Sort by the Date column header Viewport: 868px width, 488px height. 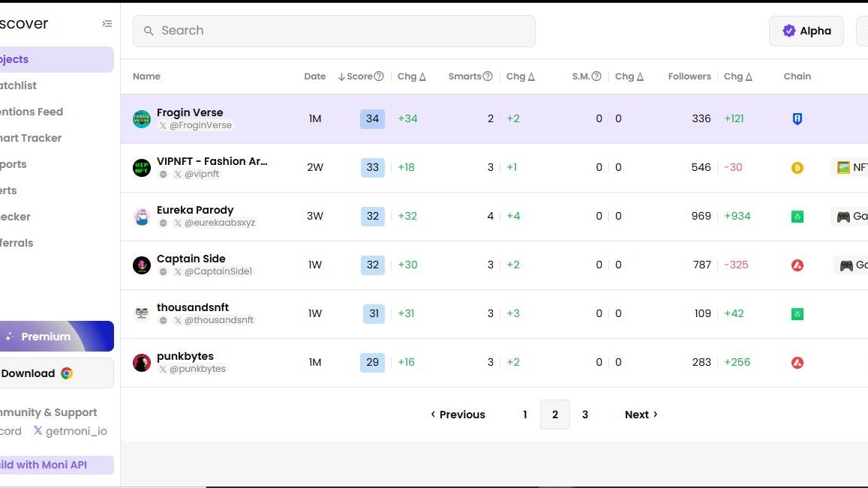pos(315,76)
